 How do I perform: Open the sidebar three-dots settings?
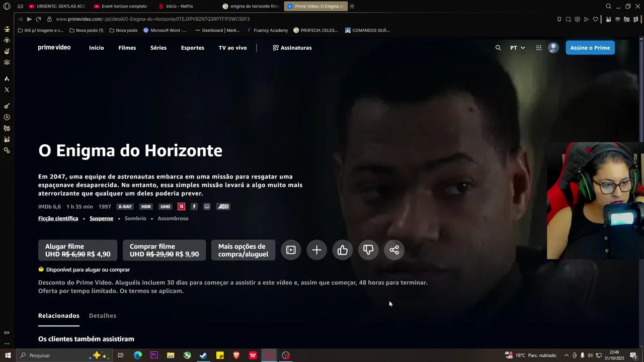click(x=7, y=343)
